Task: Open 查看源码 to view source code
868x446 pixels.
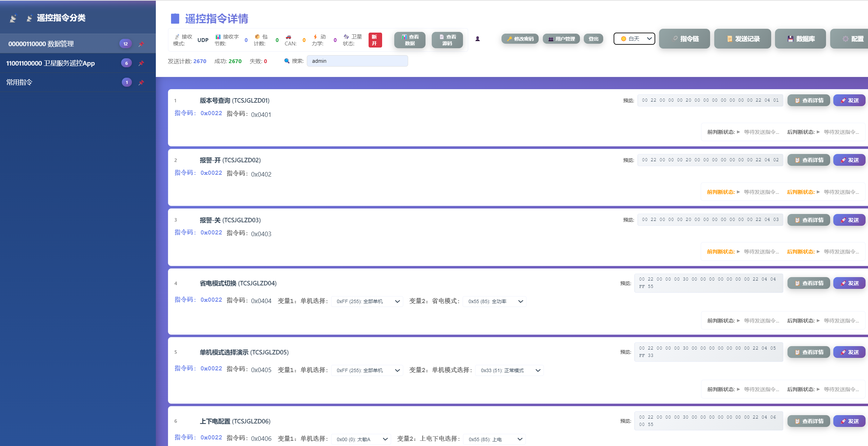Action: pyautogui.click(x=447, y=39)
